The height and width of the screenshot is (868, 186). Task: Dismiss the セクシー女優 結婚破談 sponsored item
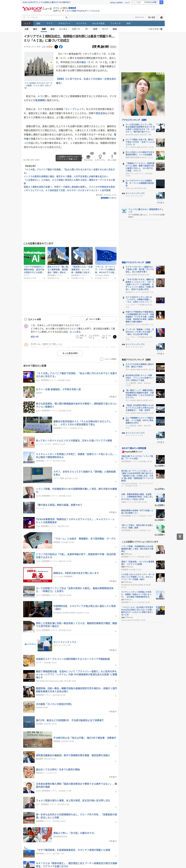115,396
